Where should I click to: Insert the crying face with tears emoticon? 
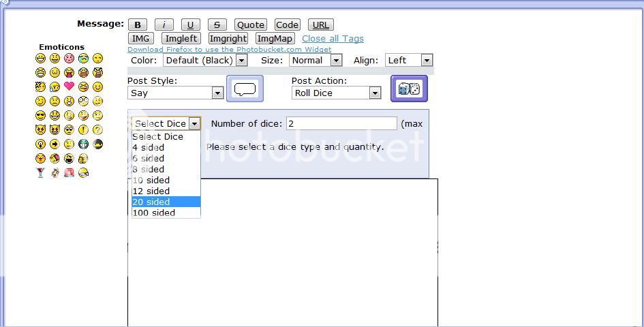[x=83, y=59]
